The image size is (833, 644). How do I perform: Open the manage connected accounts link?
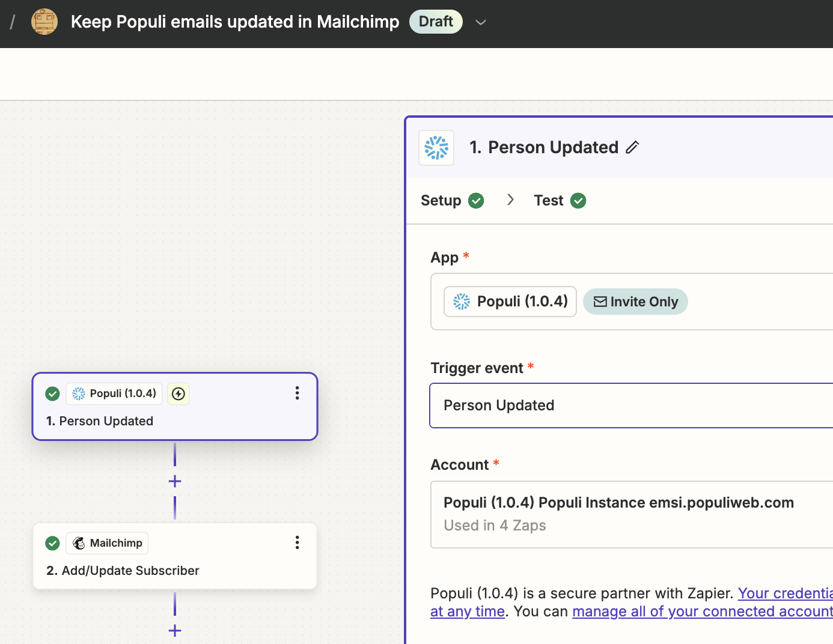703,612
